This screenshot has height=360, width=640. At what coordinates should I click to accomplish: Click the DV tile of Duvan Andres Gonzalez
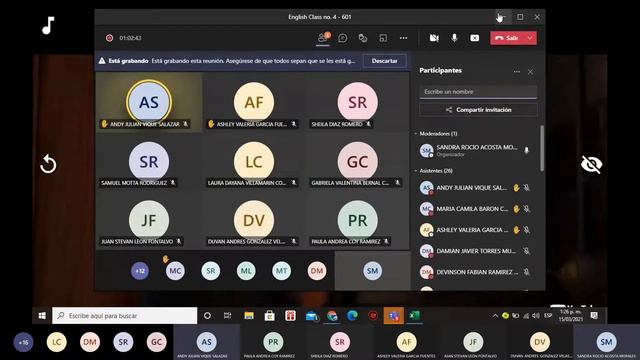coord(254,221)
